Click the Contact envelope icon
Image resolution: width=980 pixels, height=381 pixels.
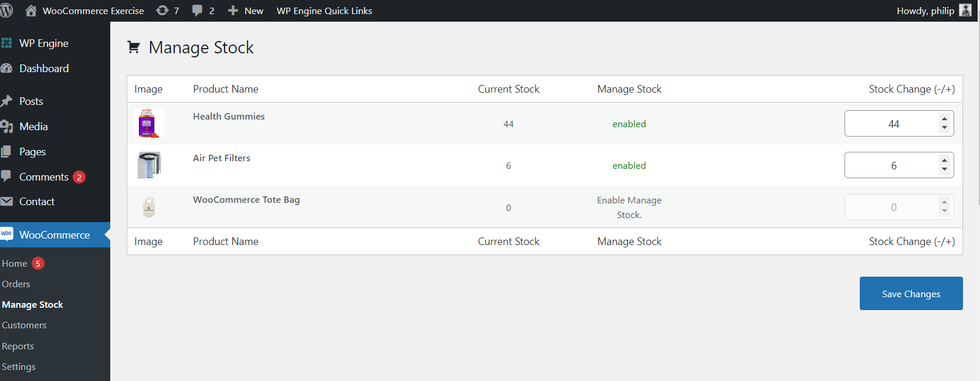[x=6, y=201]
